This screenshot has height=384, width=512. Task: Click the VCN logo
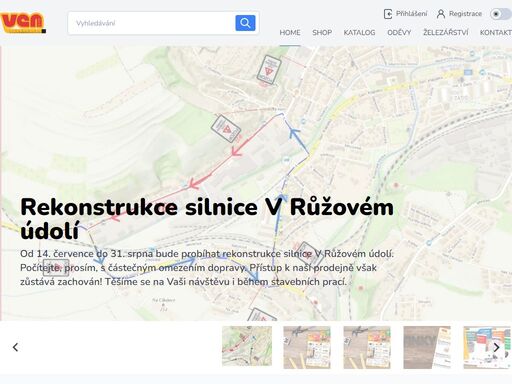(23, 23)
